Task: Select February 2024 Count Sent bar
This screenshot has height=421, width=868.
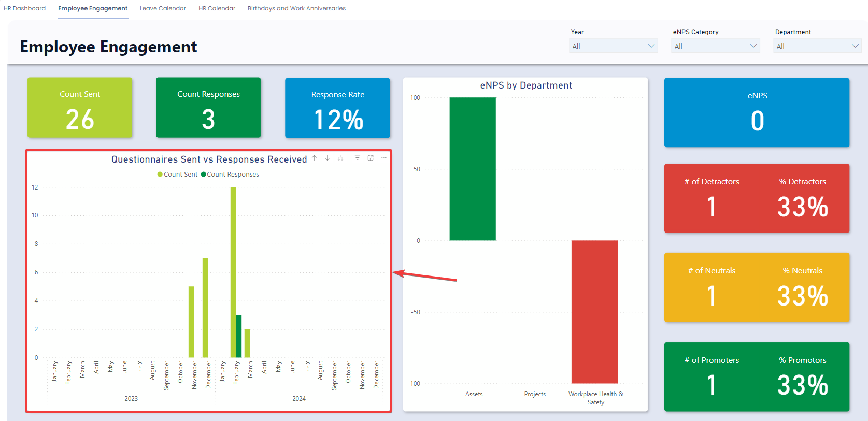Action: pyautogui.click(x=233, y=272)
